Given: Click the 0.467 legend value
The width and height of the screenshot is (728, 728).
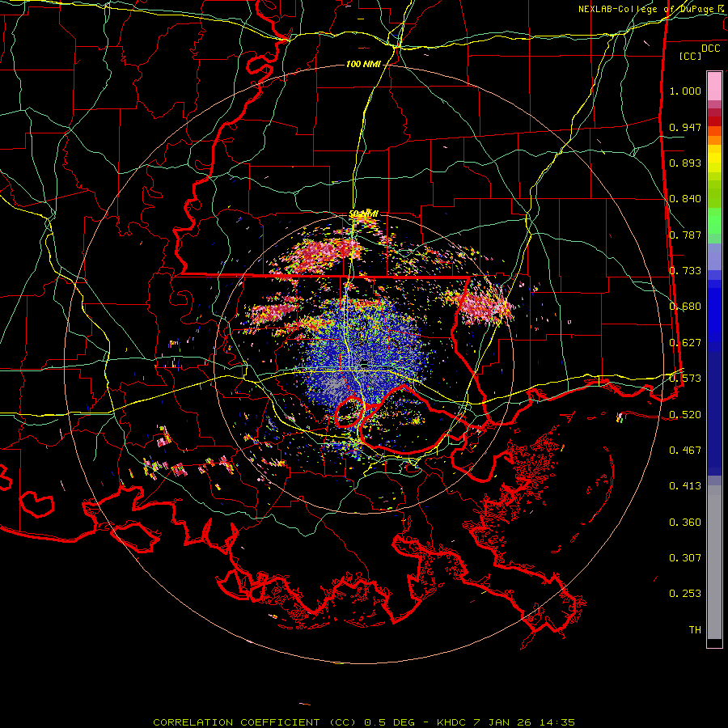Looking at the screenshot, I should tap(685, 451).
